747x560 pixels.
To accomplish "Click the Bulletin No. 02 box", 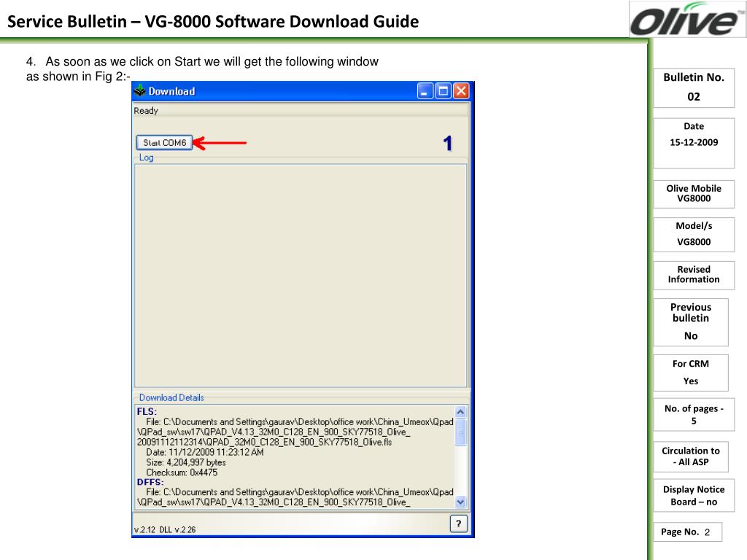I will pos(694,87).
